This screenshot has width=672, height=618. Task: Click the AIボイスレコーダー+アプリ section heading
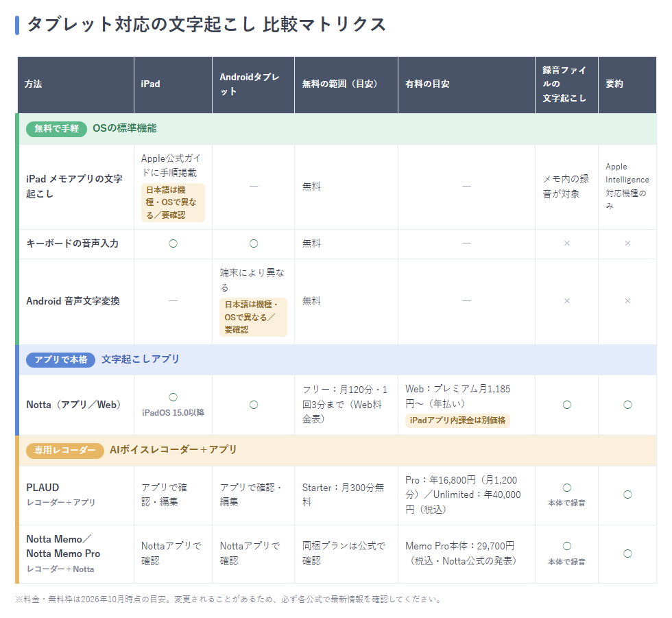pyautogui.click(x=173, y=450)
